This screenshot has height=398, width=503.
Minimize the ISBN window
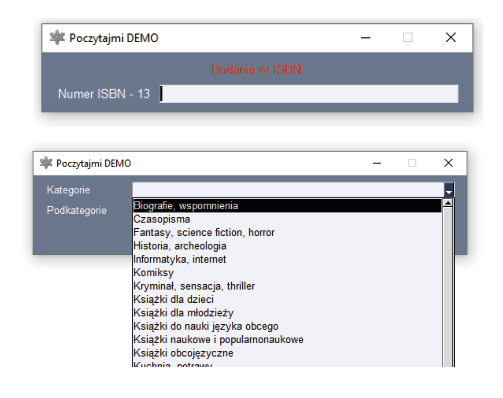click(x=366, y=38)
